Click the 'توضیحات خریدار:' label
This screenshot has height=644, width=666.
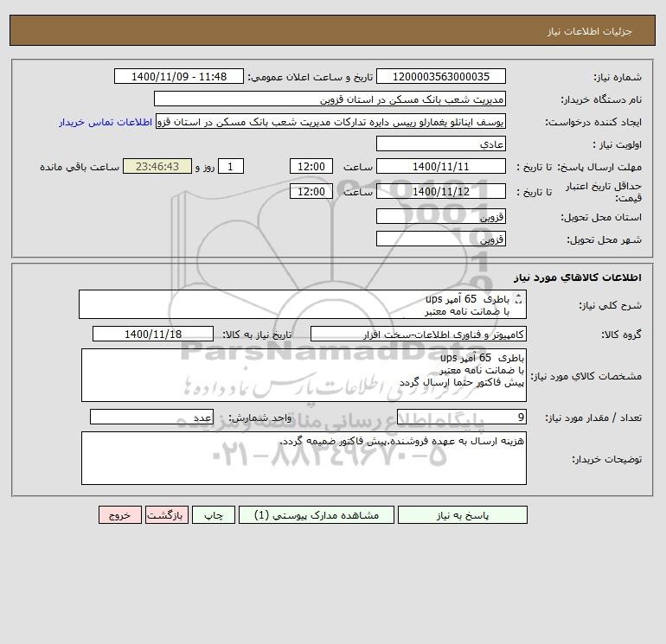pyautogui.click(x=606, y=459)
